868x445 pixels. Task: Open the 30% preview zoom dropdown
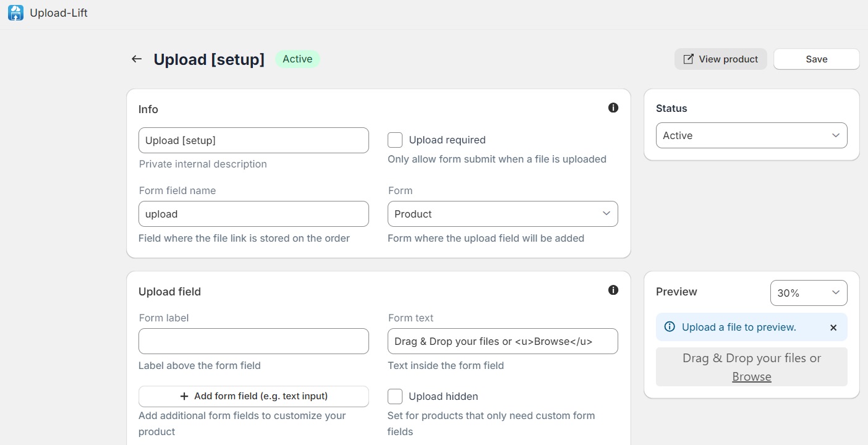(808, 293)
